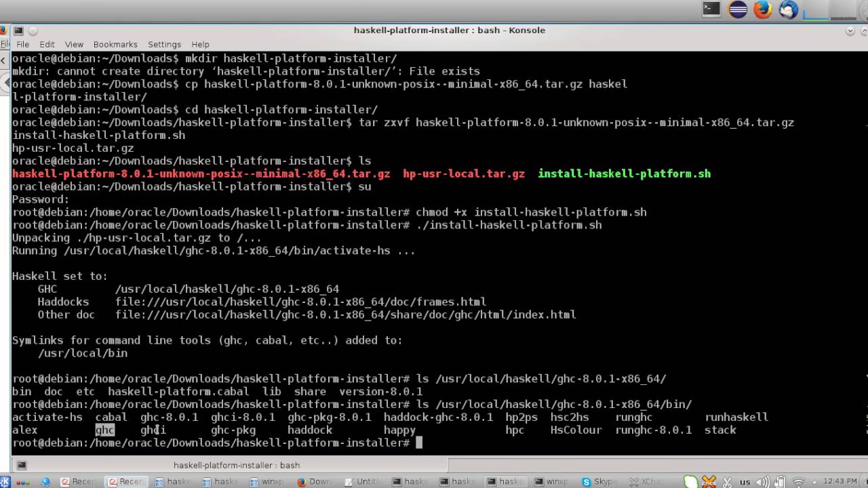Screen dimensions: 868x488
Task: Minimize the Konsole window with the down arrow
Action: (850, 30)
